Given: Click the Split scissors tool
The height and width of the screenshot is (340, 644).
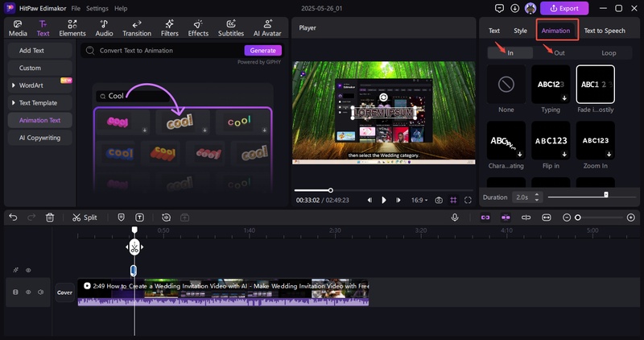Looking at the screenshot, I should (x=85, y=218).
